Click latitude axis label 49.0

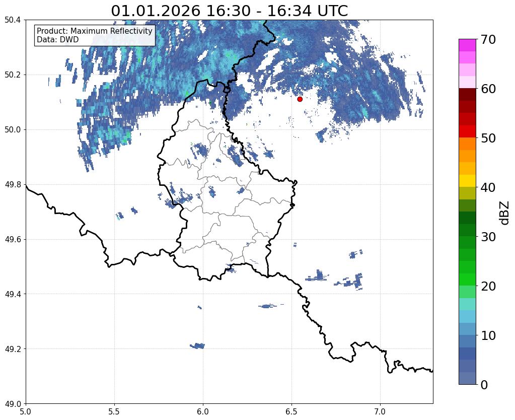point(13,404)
